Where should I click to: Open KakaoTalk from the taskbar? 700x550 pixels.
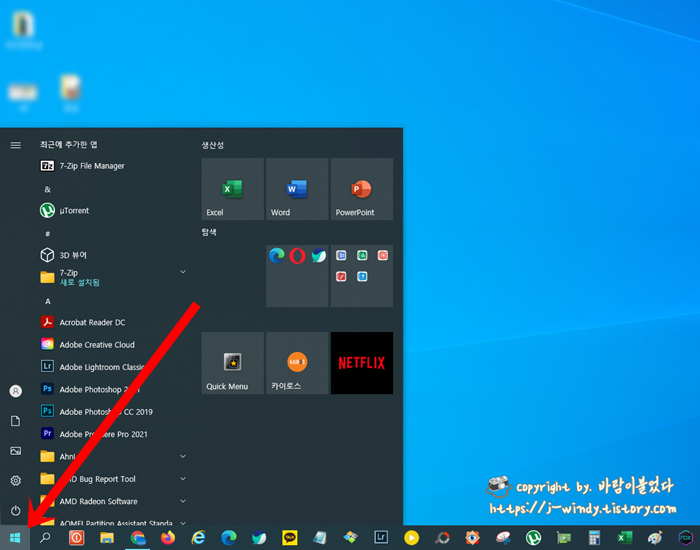tap(290, 538)
